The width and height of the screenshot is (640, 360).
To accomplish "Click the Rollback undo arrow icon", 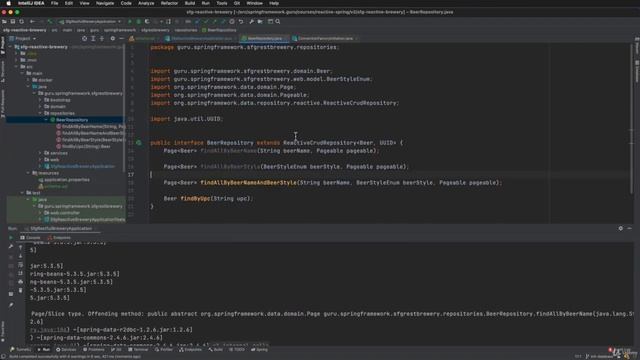I will point(241,21).
